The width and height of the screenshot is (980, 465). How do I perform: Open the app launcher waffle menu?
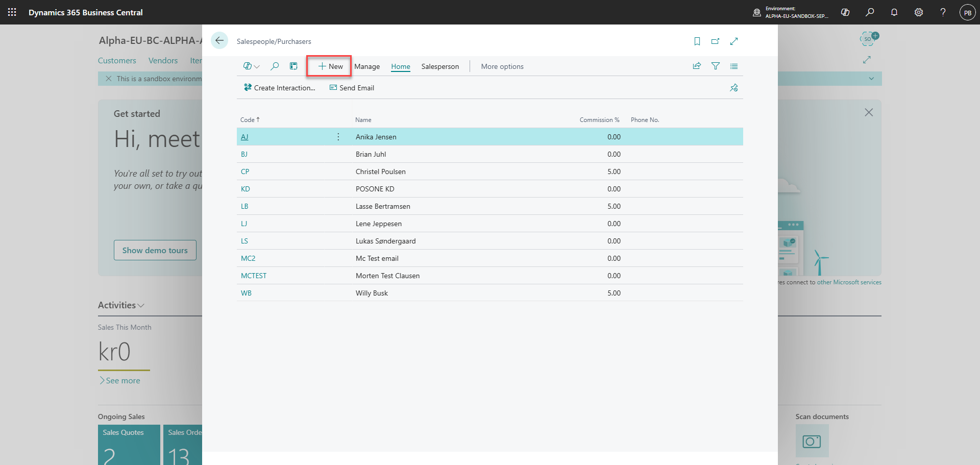[x=12, y=12]
